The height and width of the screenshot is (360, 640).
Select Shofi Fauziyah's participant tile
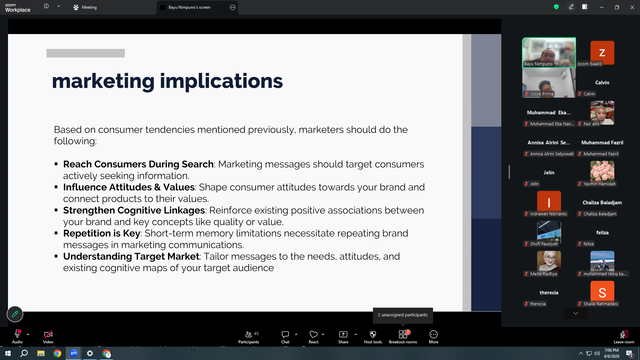click(x=549, y=233)
